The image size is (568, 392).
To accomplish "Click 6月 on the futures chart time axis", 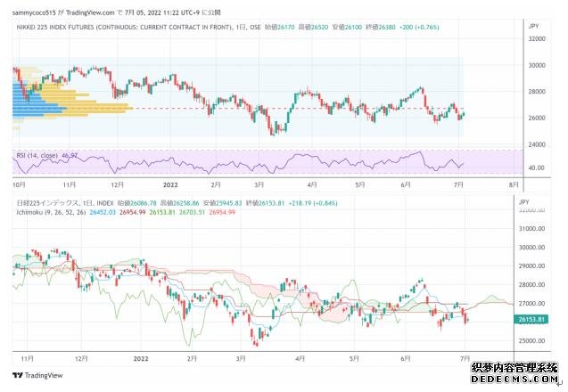I will tap(406, 184).
